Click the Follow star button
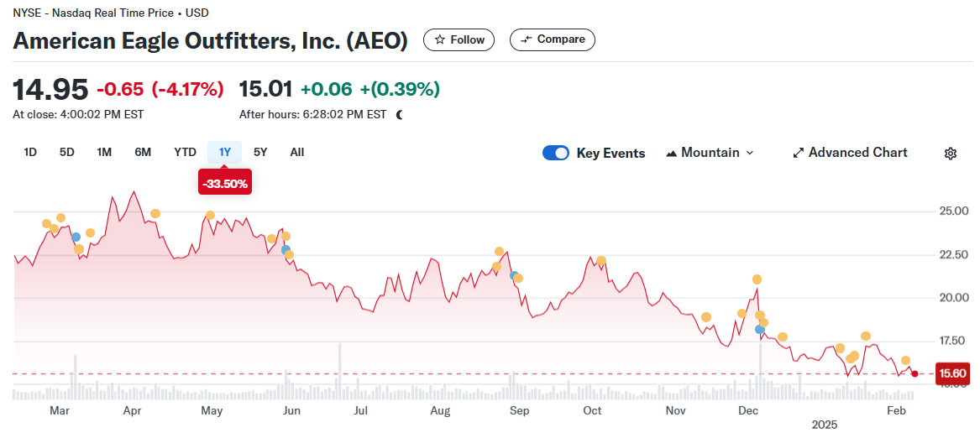The image size is (980, 433). click(x=459, y=39)
